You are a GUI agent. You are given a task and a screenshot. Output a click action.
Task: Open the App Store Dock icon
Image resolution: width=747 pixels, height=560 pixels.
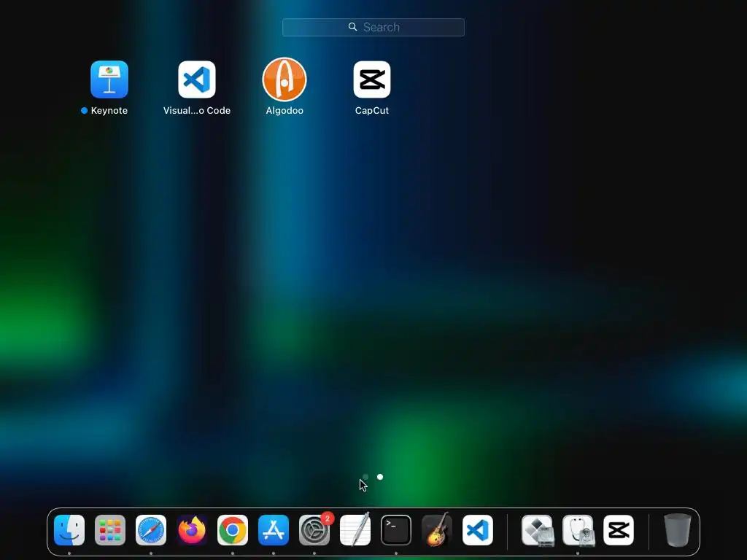[274, 530]
